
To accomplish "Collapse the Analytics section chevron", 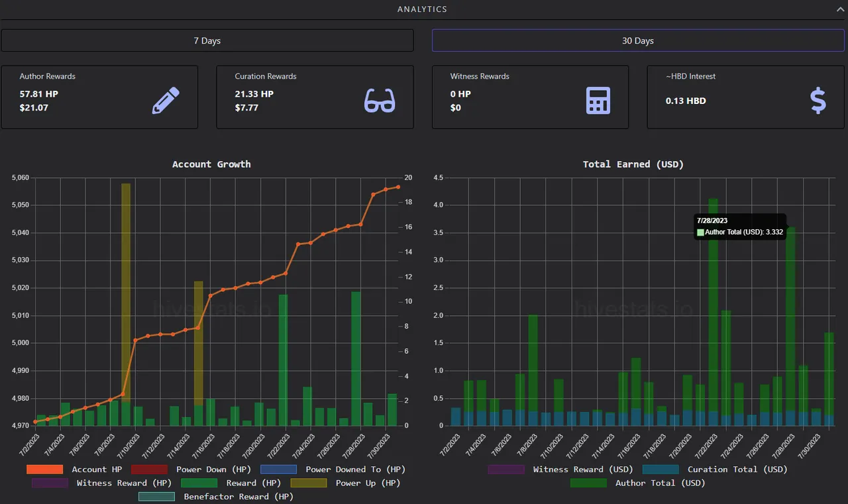I will pyautogui.click(x=839, y=9).
